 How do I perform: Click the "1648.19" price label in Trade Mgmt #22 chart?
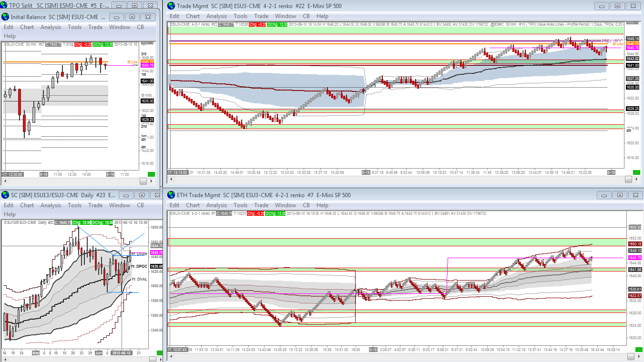[x=633, y=39]
